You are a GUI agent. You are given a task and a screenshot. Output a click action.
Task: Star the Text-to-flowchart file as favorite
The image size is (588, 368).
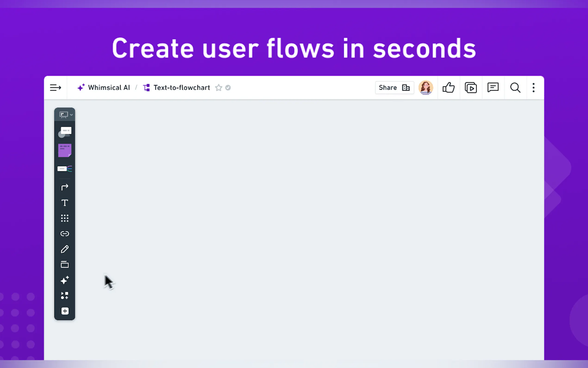point(219,88)
